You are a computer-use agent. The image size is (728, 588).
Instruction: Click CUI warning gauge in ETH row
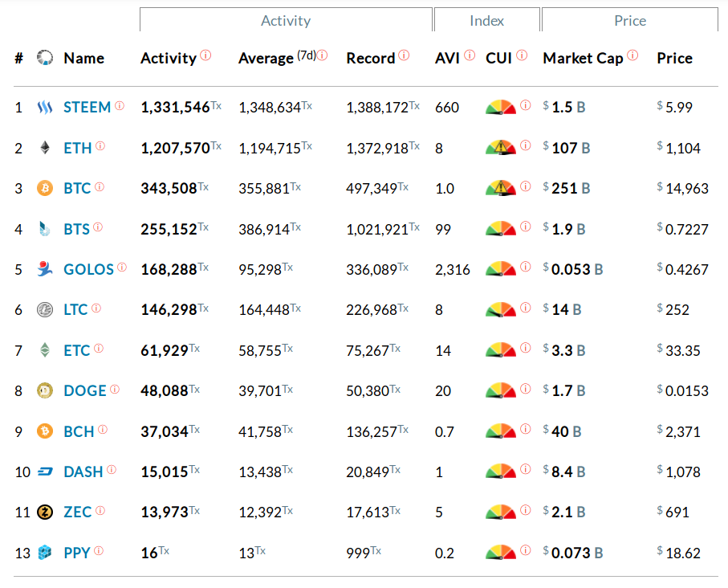(x=501, y=148)
